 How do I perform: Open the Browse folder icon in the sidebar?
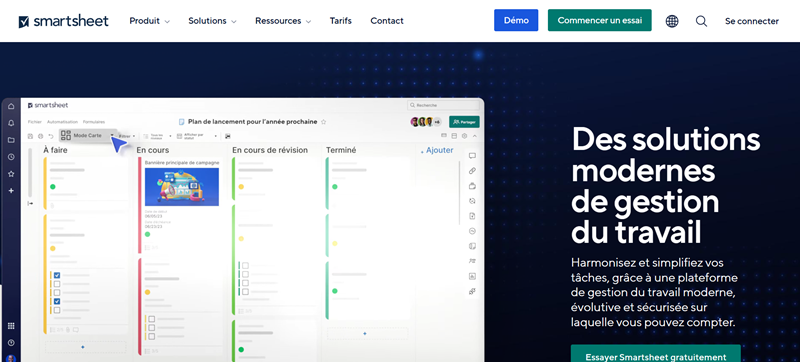click(11, 140)
